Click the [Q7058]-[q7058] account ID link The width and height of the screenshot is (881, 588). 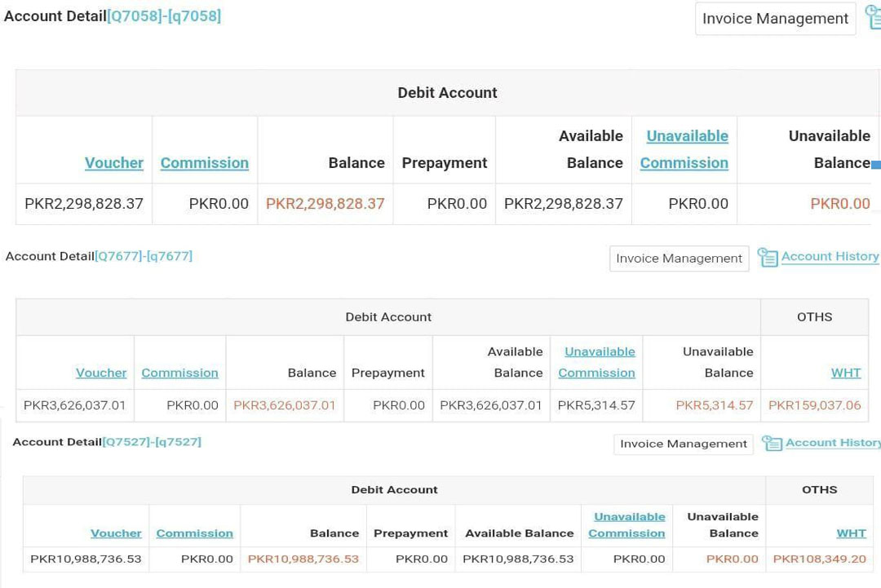(164, 16)
